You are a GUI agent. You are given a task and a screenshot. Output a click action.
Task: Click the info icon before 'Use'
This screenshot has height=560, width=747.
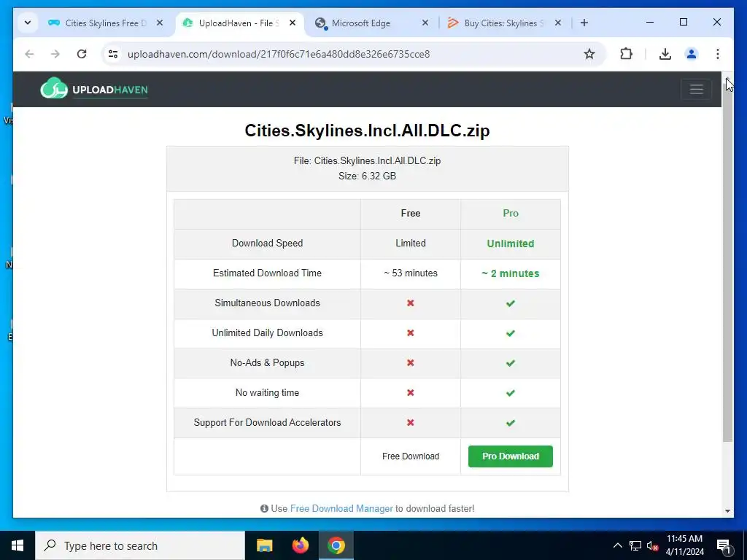pyautogui.click(x=264, y=508)
